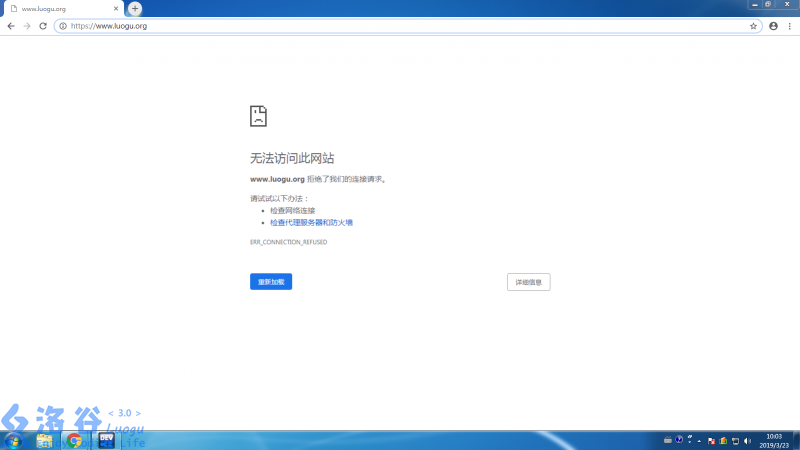Open the 检查代理服务器和防火墙 link

tap(311, 222)
